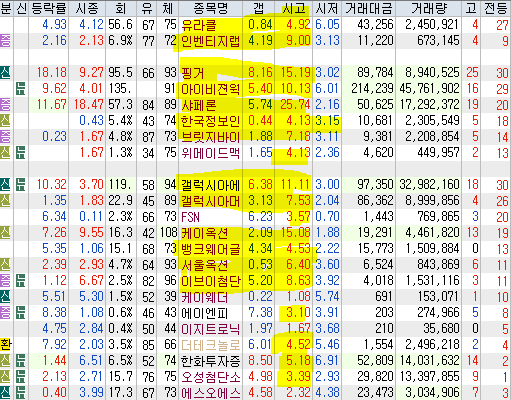Click the news icon in the 에이엔피 row
This screenshot has height=400, width=511.
click(x=21, y=313)
